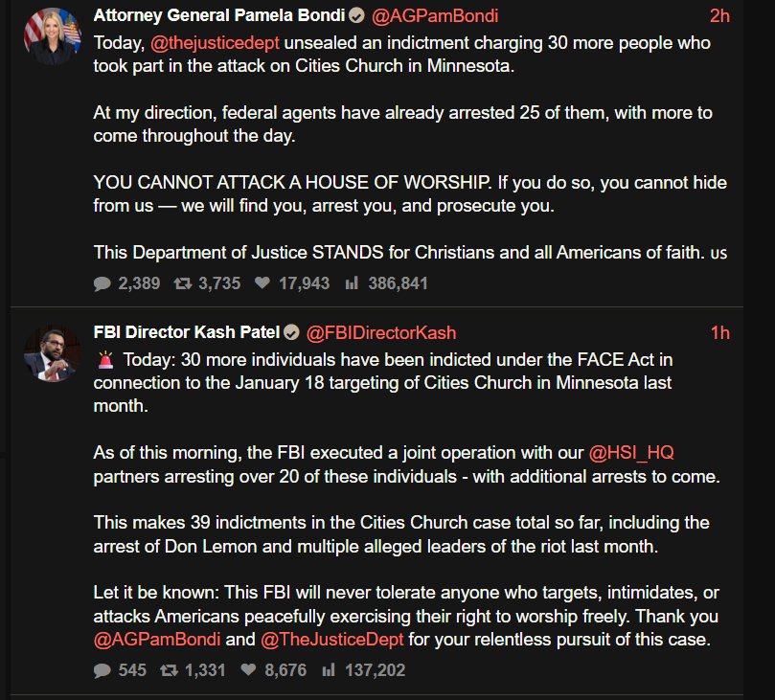Reply to Kash Patel's post

pos(103,670)
